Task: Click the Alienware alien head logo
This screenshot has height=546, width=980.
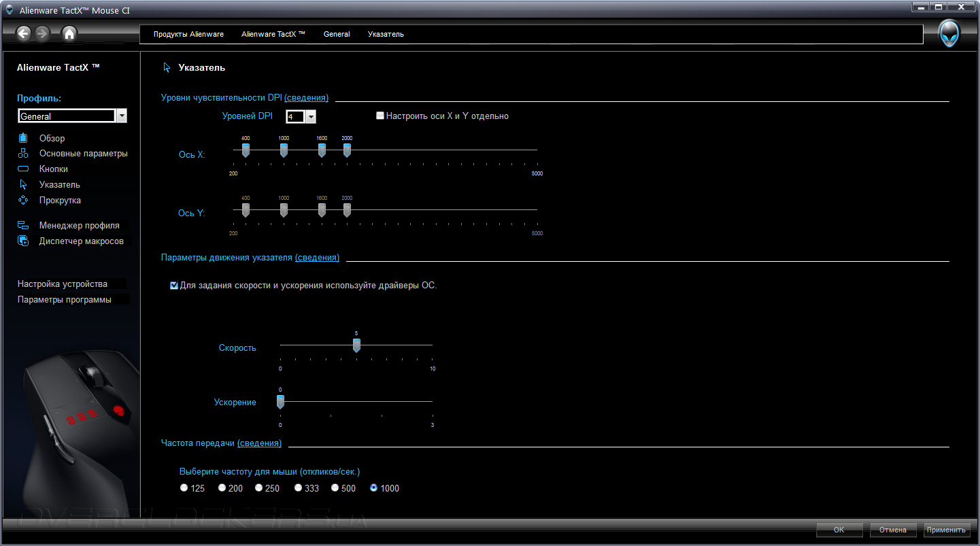Action: click(949, 33)
